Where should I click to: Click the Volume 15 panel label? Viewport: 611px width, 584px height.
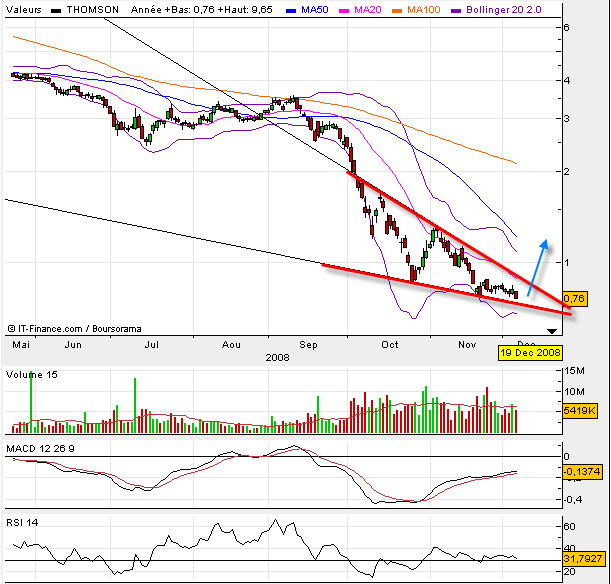pos(33,374)
